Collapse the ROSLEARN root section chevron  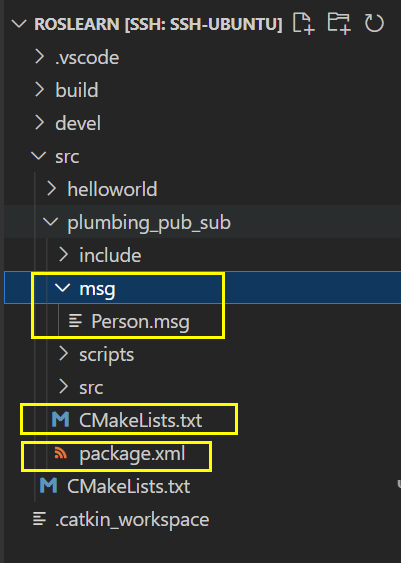tap(19, 24)
